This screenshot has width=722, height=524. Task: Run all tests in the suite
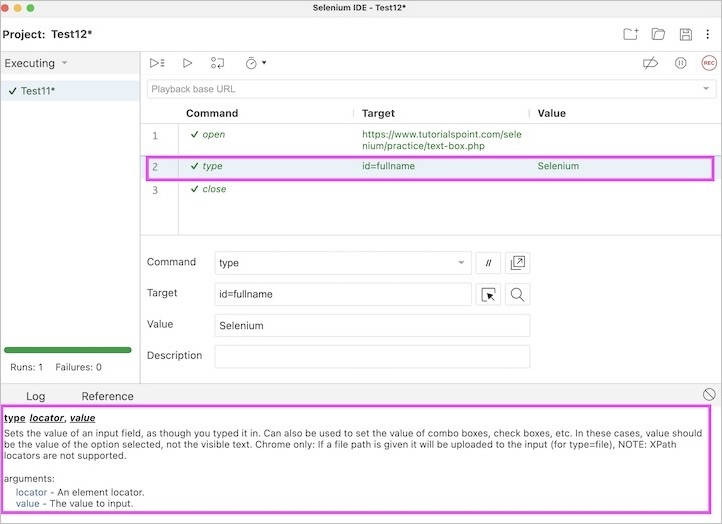(157, 63)
